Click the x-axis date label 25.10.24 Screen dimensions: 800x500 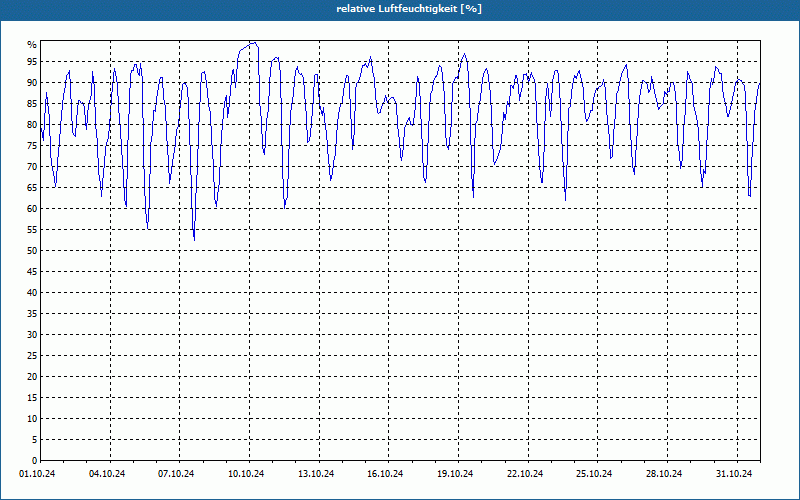coord(594,474)
